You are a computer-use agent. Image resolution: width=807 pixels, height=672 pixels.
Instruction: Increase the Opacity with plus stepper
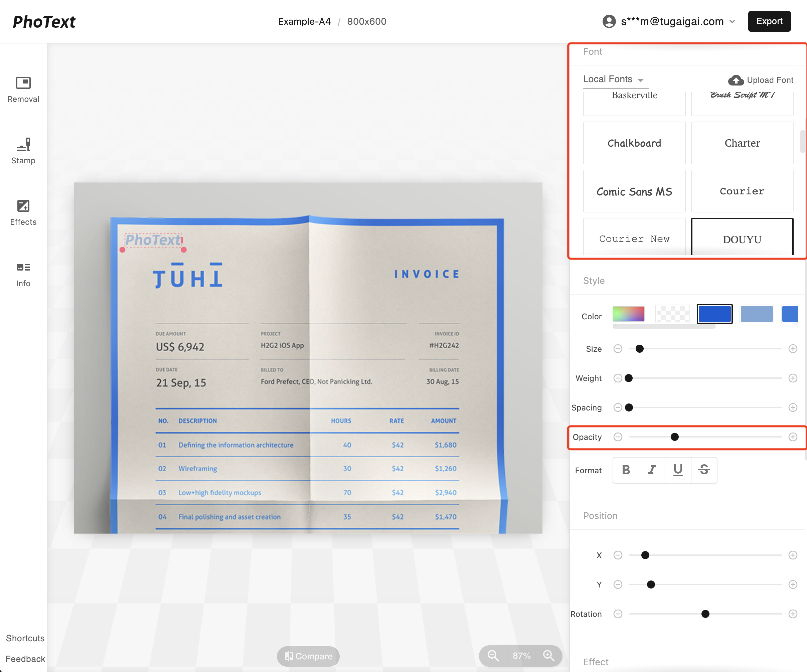792,437
